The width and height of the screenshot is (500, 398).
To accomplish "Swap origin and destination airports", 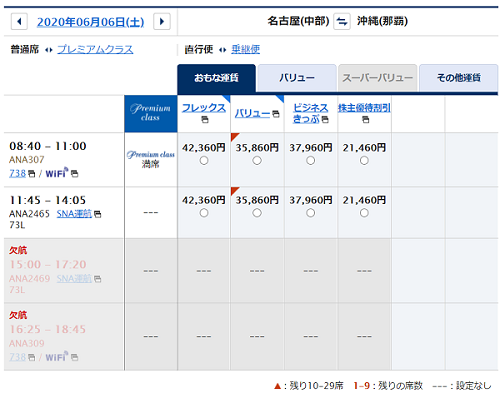I will click(342, 22).
